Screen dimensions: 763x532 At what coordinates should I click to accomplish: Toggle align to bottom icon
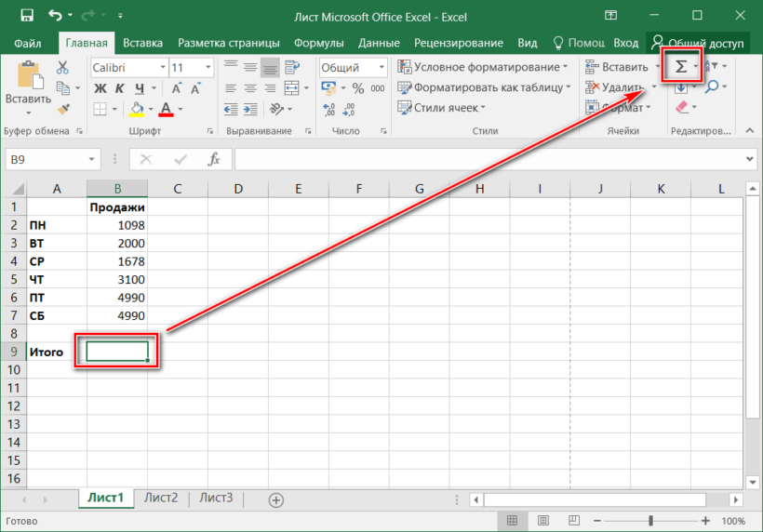tap(270, 68)
